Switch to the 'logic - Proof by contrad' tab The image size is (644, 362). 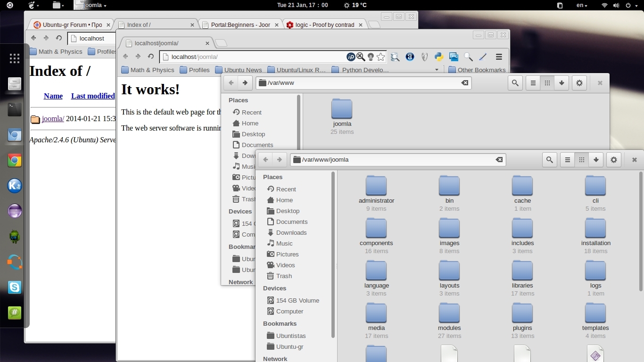pyautogui.click(x=324, y=25)
